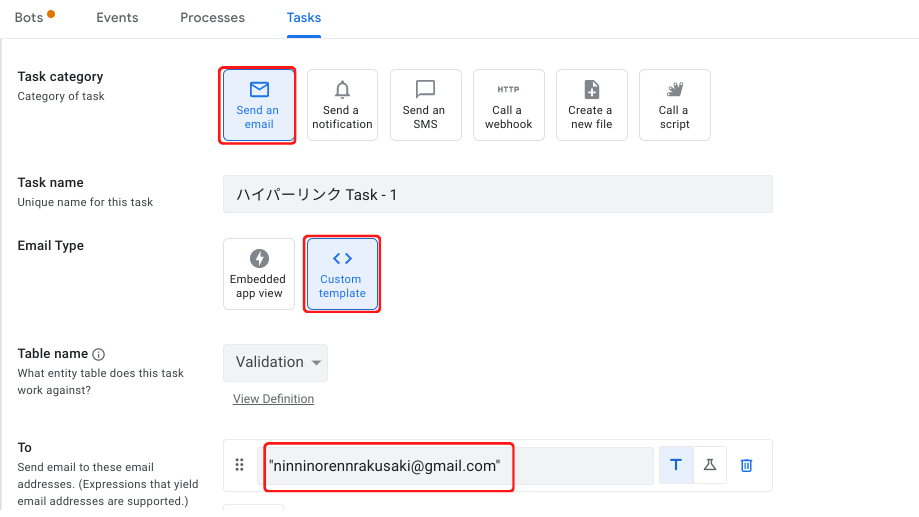Grab the drag handle of To entry

pyautogui.click(x=239, y=465)
